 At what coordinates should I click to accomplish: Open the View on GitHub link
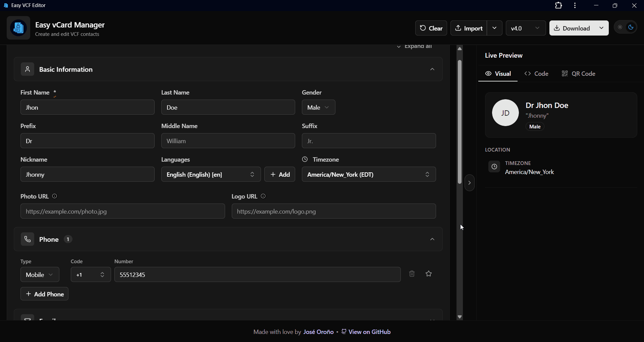366,332
